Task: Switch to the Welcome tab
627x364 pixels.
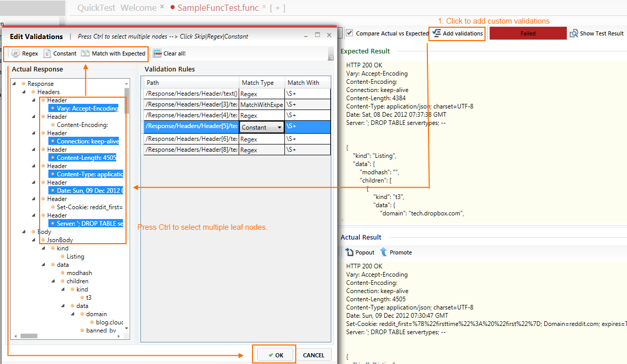Action: tap(138, 8)
